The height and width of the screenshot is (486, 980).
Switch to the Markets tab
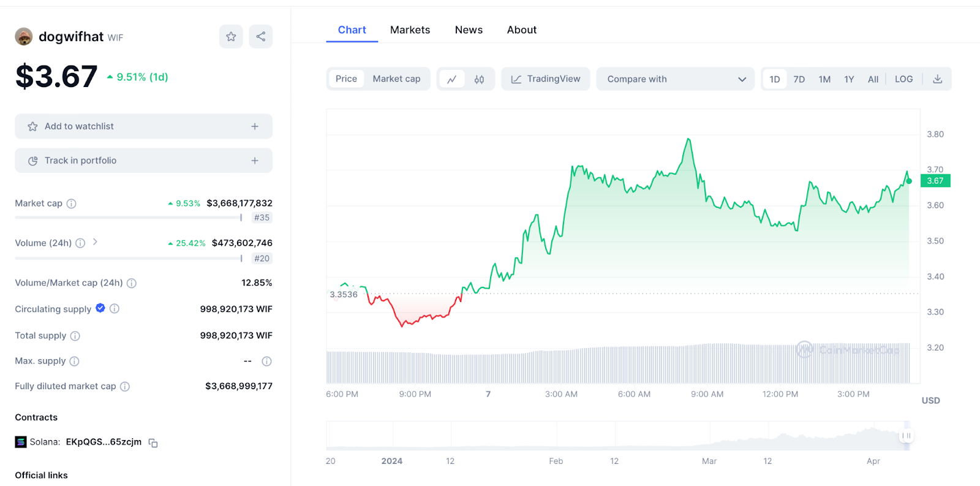410,30
